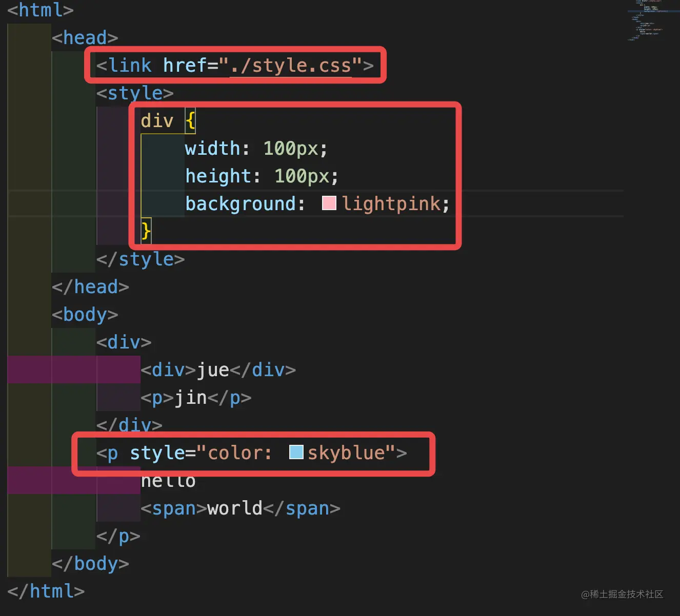Click the closing </body> tag
The height and width of the screenshot is (616, 680).
coord(90,564)
